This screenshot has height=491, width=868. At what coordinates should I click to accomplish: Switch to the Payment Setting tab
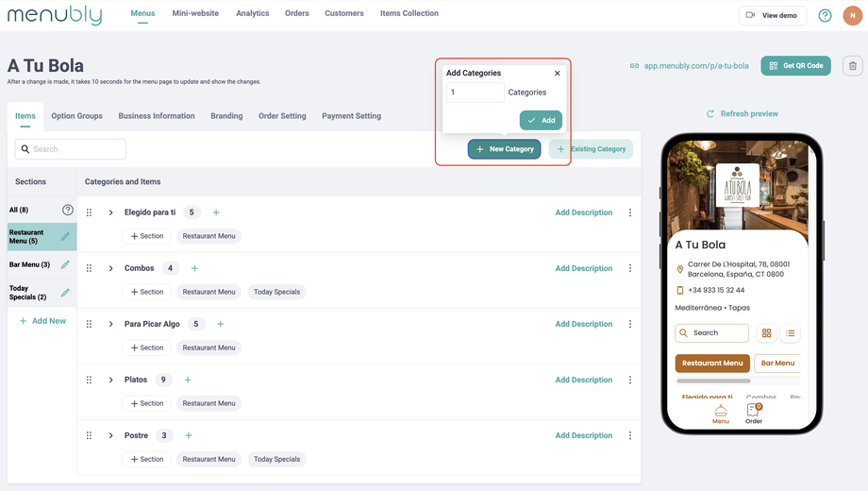pos(352,116)
